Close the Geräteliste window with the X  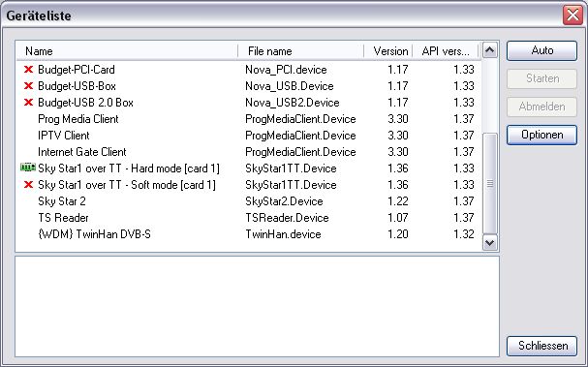point(573,15)
